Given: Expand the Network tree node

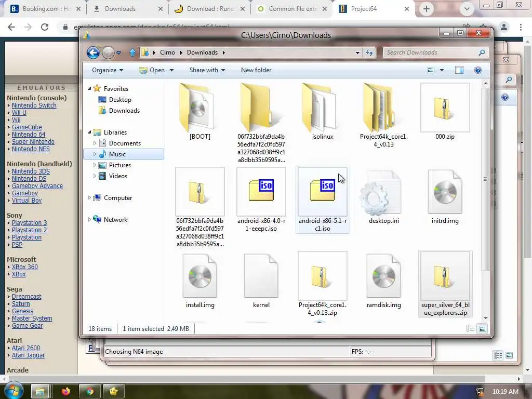Looking at the screenshot, I should coord(89,220).
